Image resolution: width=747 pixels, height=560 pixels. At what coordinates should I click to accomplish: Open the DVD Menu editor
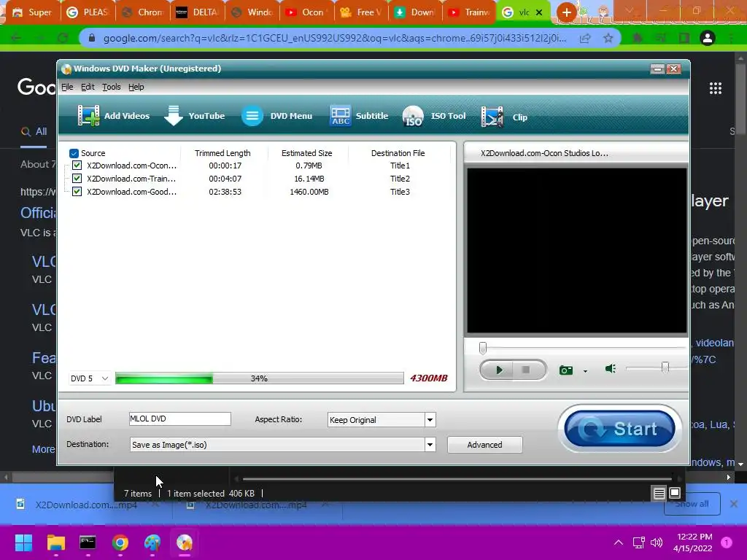(276, 116)
